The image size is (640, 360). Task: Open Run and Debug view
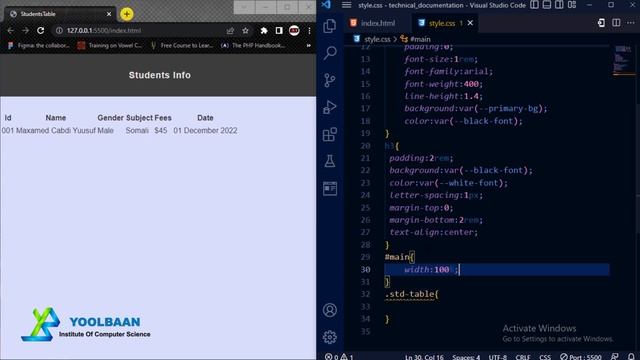click(x=330, y=107)
